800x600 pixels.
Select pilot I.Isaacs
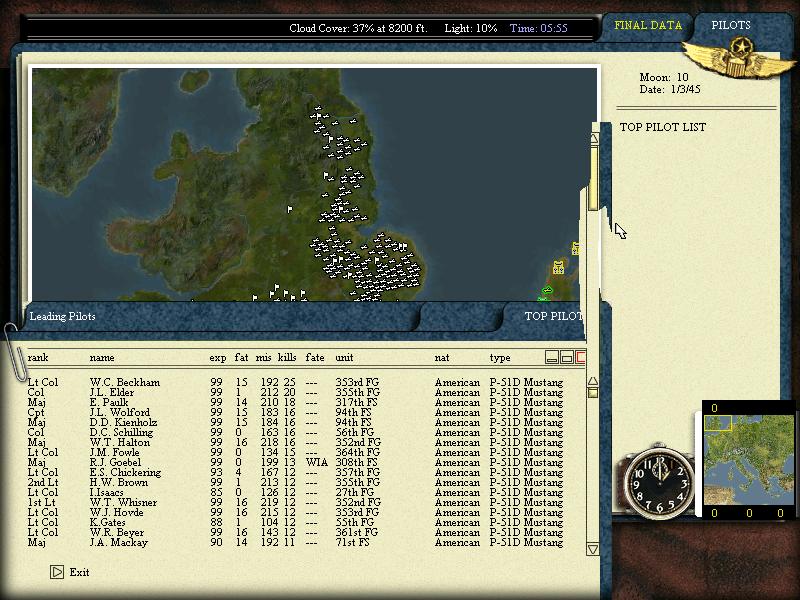click(107, 492)
